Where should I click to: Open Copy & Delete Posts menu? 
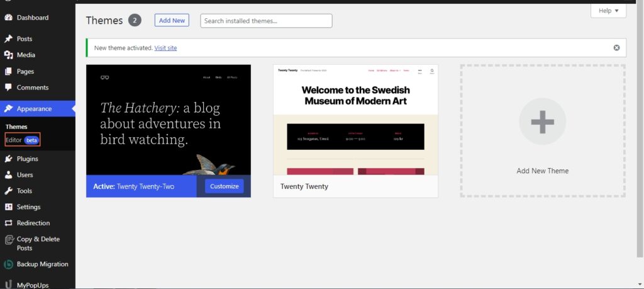[37, 244]
